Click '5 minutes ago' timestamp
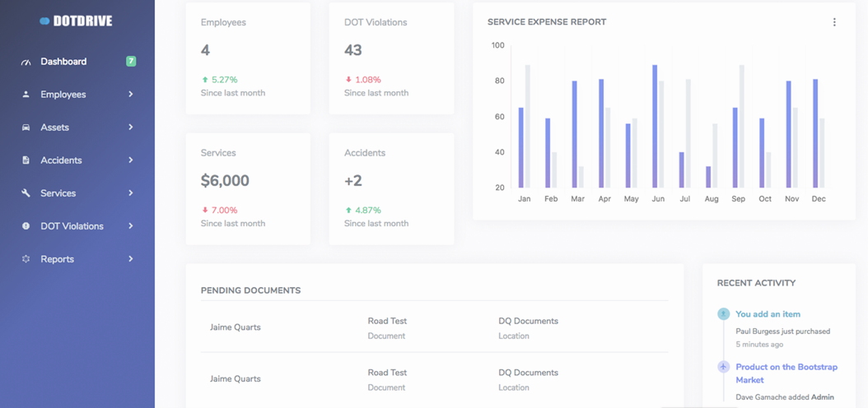The image size is (868, 408). (759, 345)
